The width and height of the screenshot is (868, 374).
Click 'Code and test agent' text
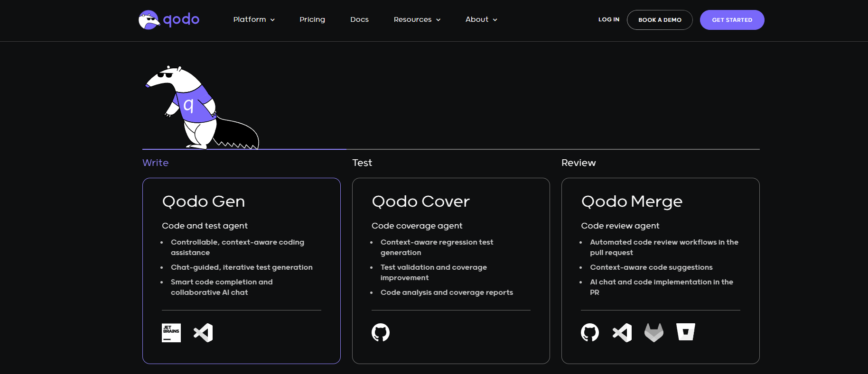(x=205, y=226)
